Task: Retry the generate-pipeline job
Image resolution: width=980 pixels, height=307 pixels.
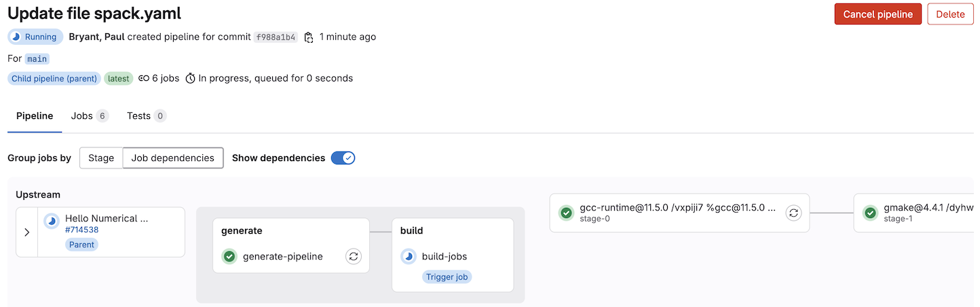Action: 353,256
